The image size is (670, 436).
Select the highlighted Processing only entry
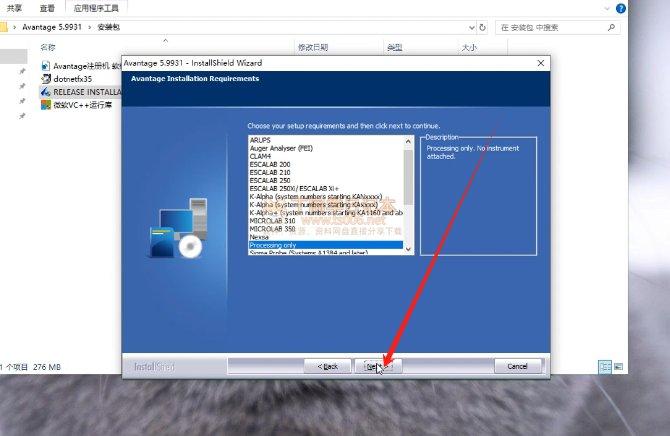pyautogui.click(x=325, y=245)
